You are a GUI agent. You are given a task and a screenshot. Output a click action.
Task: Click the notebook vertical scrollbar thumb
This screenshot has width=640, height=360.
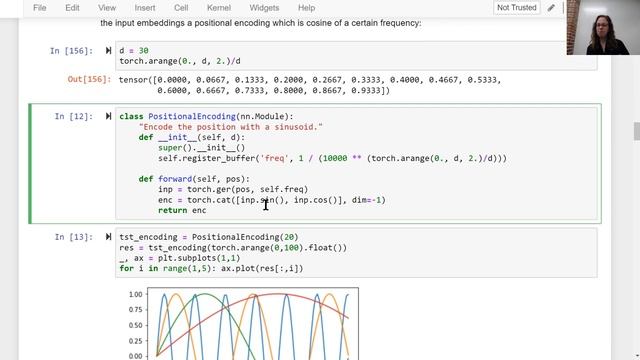(637, 131)
